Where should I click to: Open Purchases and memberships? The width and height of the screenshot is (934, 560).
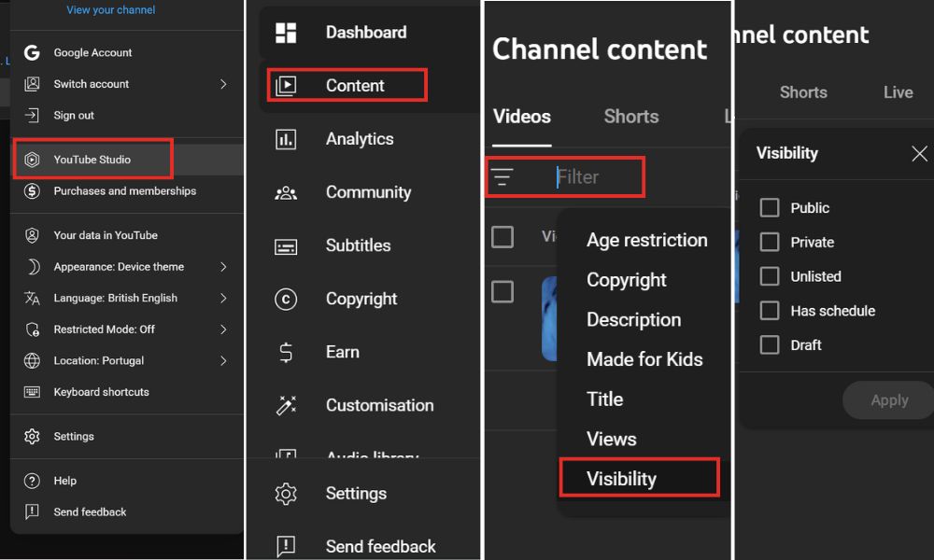(x=125, y=191)
